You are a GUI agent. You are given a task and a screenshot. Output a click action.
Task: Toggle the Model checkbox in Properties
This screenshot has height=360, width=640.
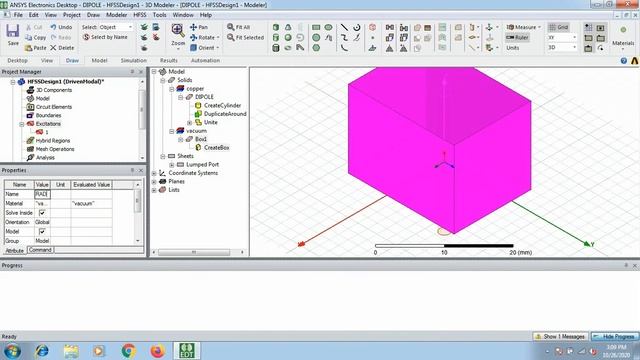[42, 231]
